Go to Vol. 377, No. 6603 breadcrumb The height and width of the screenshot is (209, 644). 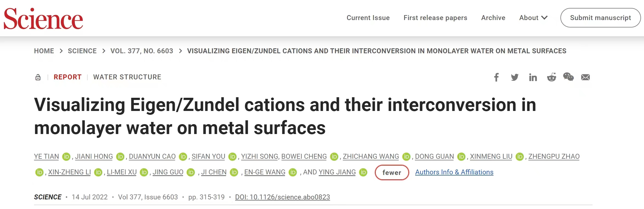pos(142,51)
